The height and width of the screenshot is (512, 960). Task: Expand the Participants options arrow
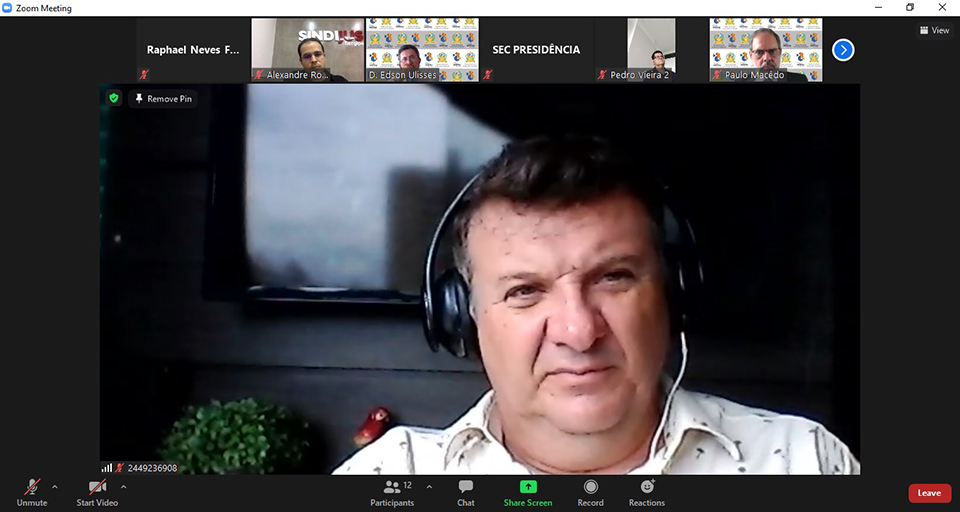point(429,487)
